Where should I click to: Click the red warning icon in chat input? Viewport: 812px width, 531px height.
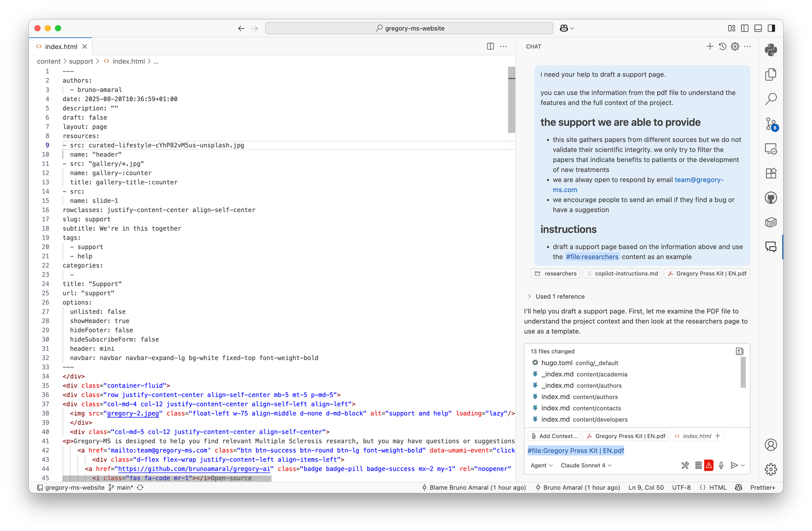709,466
